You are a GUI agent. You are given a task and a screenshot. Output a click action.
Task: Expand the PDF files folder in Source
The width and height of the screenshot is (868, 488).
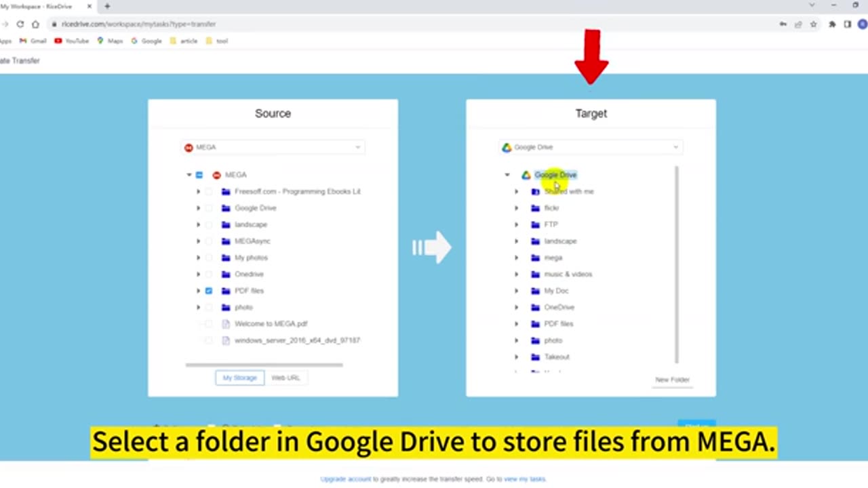(x=199, y=291)
